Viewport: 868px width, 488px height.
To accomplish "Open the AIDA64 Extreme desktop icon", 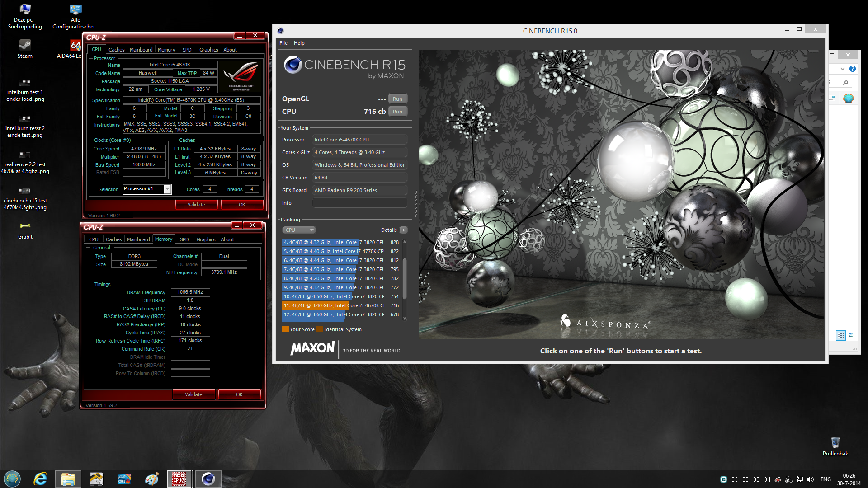I will point(70,49).
